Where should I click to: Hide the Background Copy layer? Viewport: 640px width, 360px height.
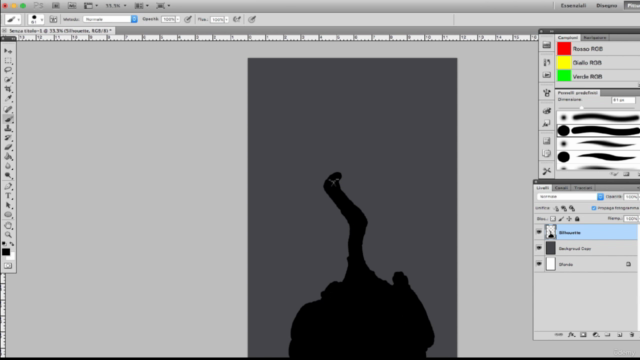(539, 248)
